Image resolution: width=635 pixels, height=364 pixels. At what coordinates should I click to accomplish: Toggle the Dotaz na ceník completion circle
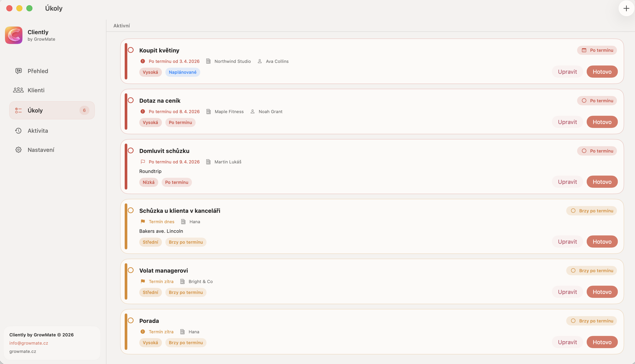(131, 100)
